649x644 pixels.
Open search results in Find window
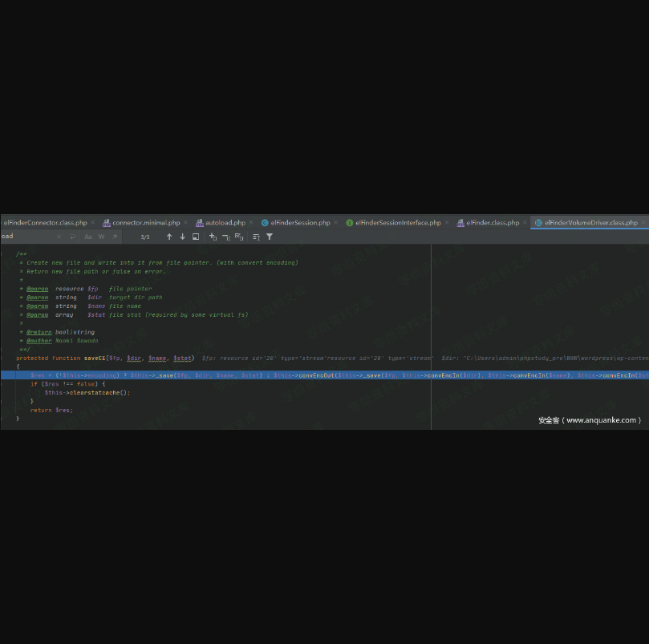(196, 237)
